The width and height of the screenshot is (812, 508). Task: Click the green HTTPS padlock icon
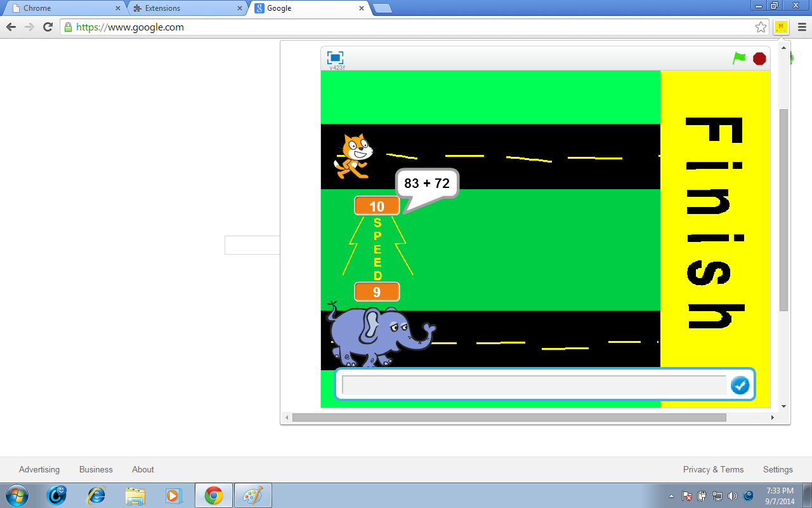[69, 27]
